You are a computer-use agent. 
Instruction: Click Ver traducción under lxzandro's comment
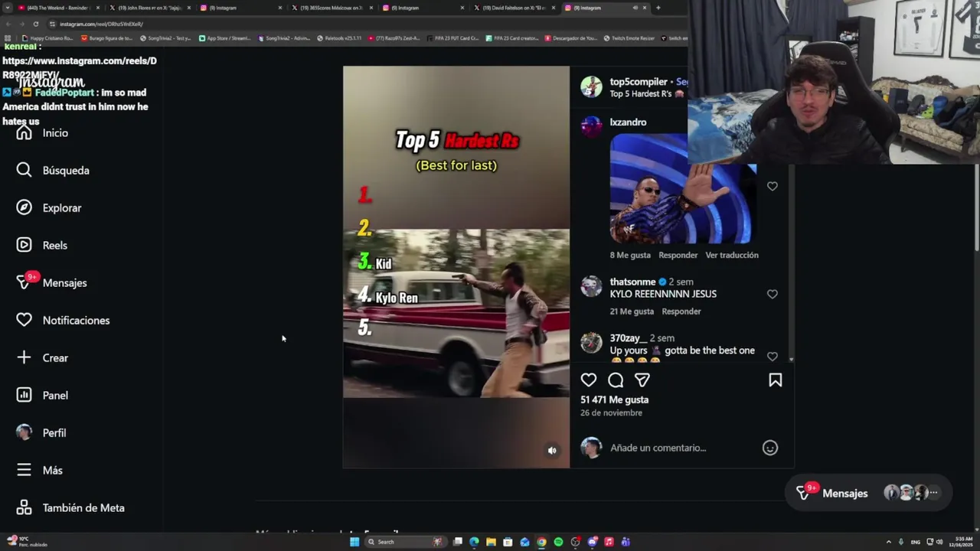click(732, 256)
